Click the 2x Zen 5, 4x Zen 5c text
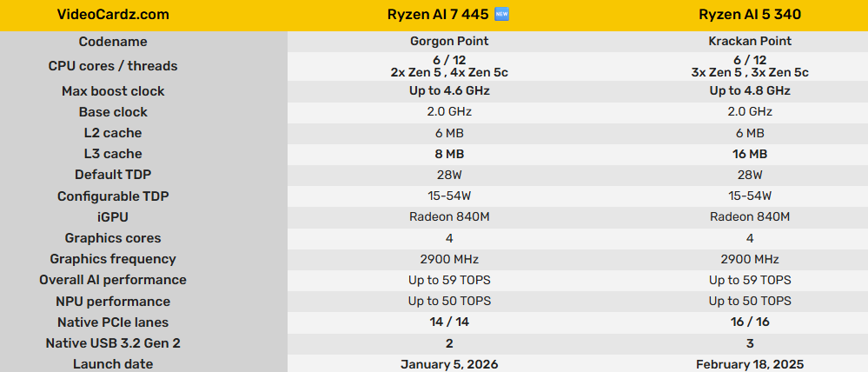 click(x=449, y=73)
